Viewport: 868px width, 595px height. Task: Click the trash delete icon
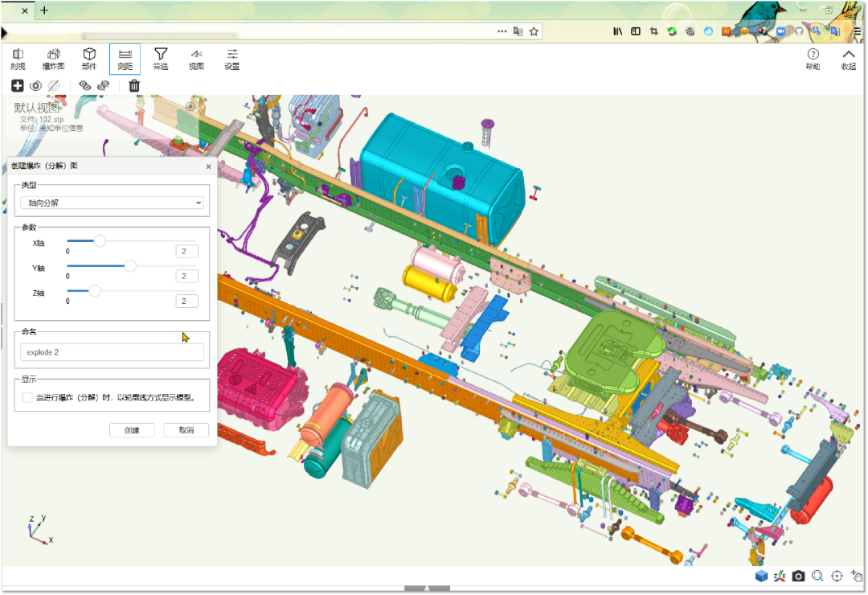[x=134, y=86]
